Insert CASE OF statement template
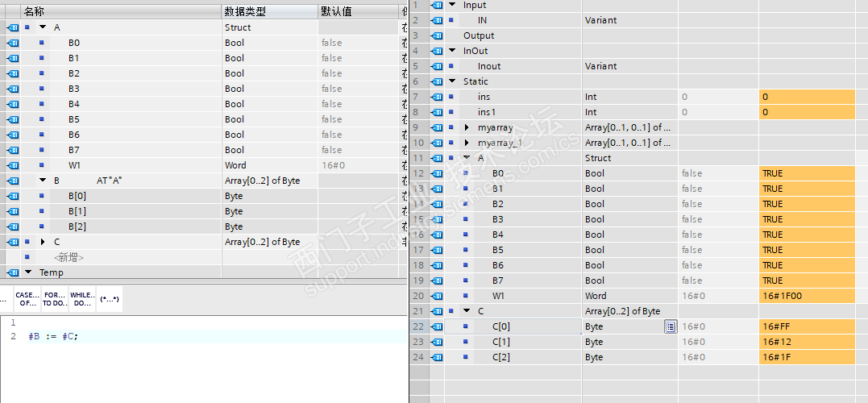868x403 pixels. [27, 299]
